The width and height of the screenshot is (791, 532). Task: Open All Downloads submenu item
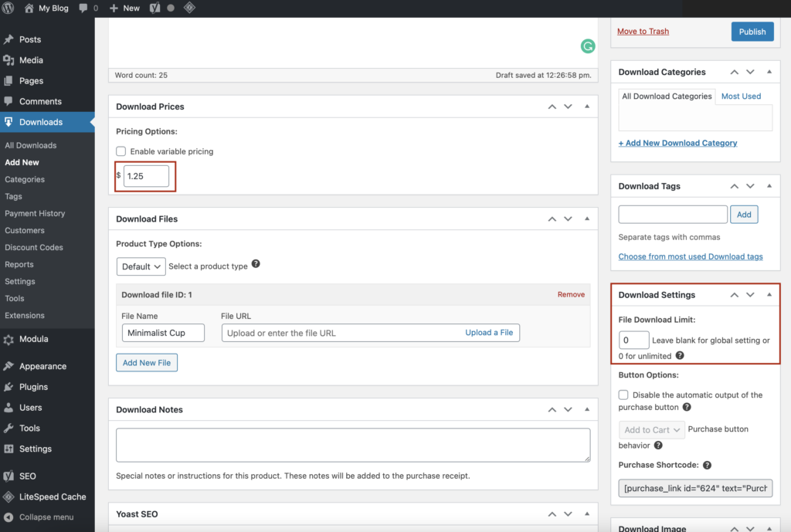coord(31,145)
